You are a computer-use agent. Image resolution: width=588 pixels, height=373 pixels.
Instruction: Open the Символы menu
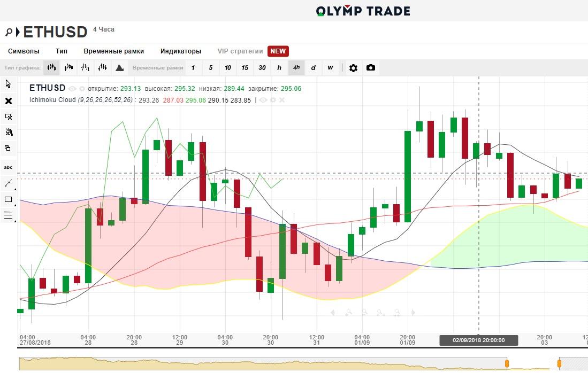point(24,51)
